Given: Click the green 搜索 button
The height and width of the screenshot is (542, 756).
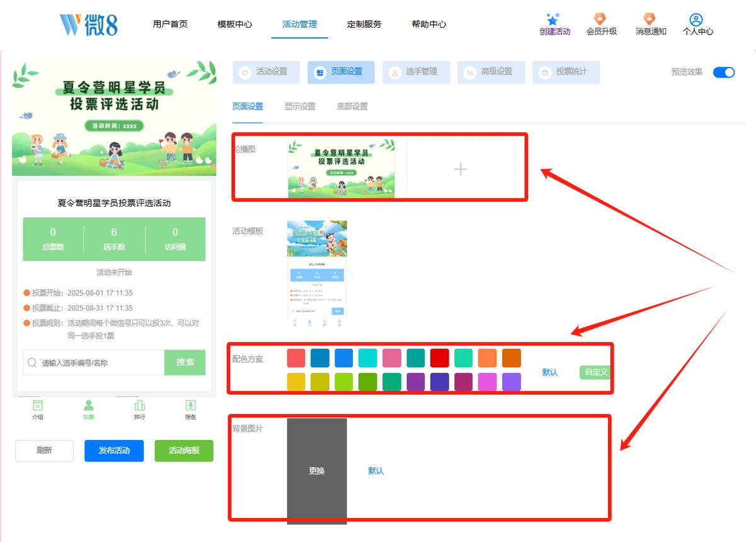Looking at the screenshot, I should coord(185,362).
